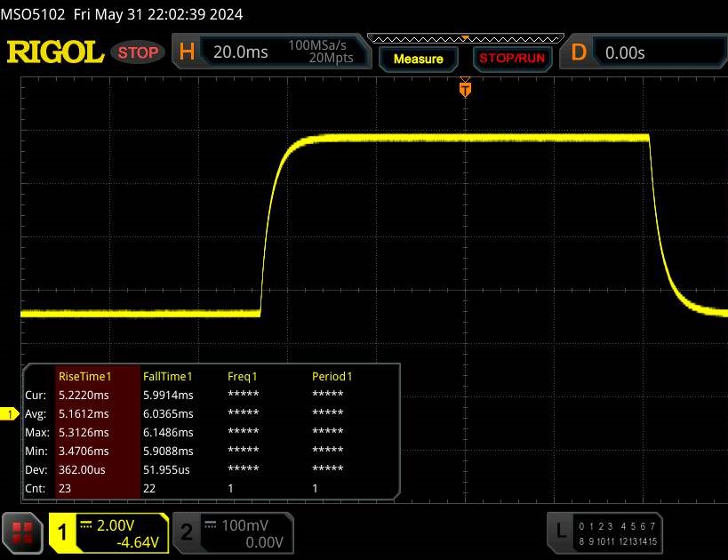The width and height of the screenshot is (728, 560).
Task: Open the 20.0ms horizontal timebase setting
Action: click(x=241, y=52)
